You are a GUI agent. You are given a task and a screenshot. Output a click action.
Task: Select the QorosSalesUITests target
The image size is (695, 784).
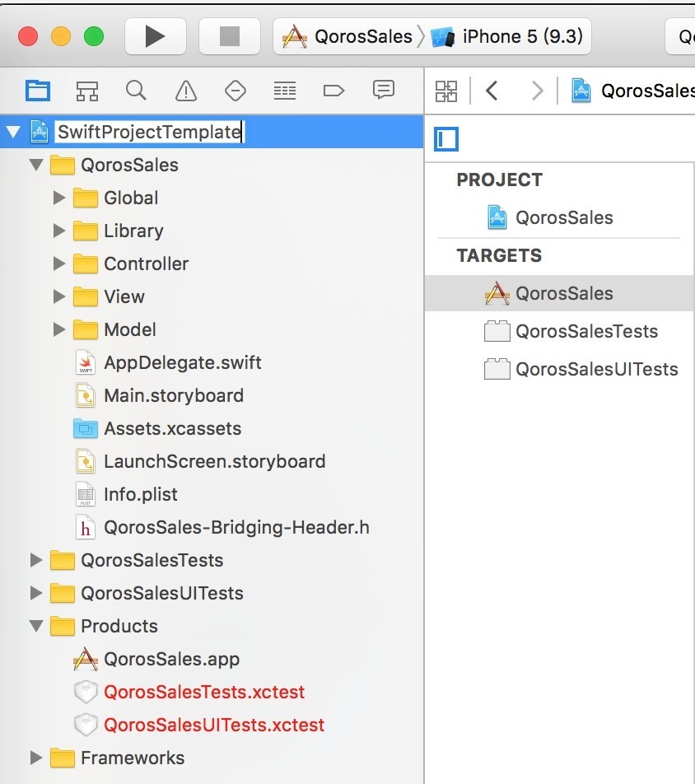pos(595,369)
